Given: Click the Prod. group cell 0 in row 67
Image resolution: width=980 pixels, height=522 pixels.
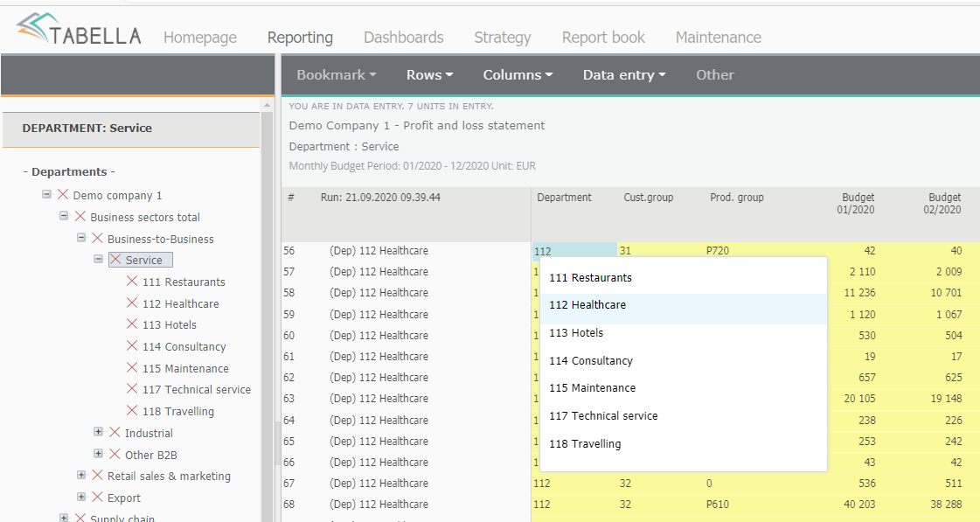Looking at the screenshot, I should pos(709,483).
